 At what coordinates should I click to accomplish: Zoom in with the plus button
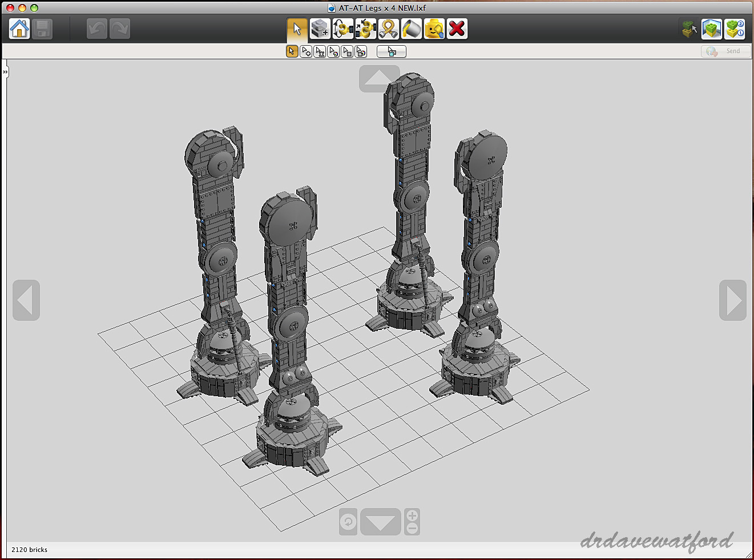click(412, 515)
